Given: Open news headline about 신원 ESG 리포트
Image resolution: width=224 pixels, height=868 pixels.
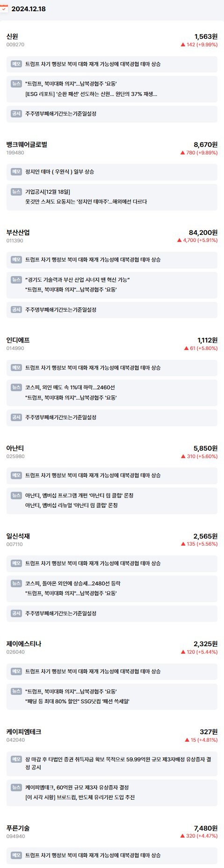Looking at the screenshot, I should (91, 94).
